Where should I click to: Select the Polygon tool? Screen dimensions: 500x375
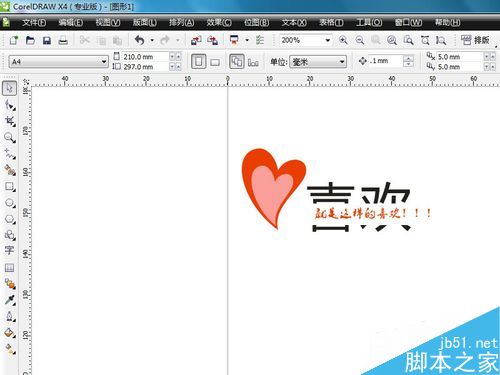(x=9, y=219)
